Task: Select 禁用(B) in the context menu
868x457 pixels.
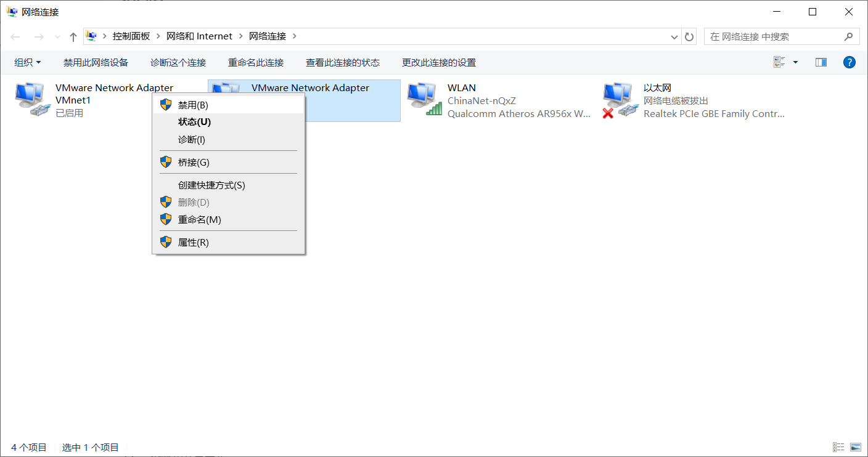Action: pos(229,105)
